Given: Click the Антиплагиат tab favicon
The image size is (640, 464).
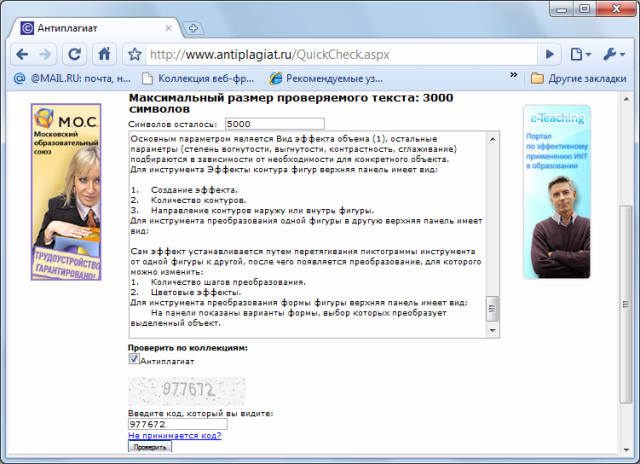Looking at the screenshot, I should 27,28.
